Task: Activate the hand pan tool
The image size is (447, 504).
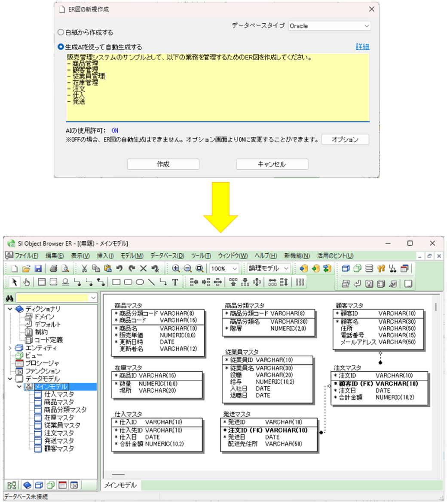Action: tap(27, 283)
